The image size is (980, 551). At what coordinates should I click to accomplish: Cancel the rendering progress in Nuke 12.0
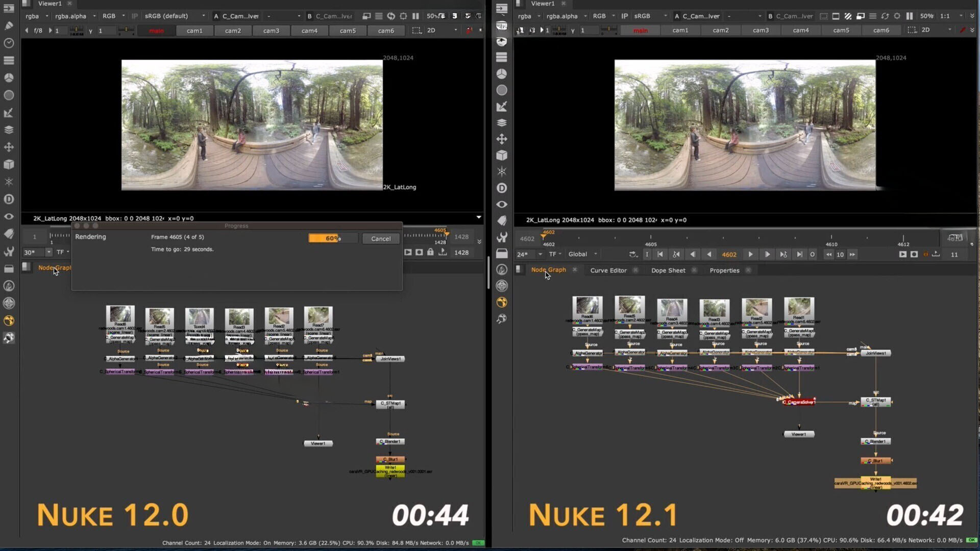click(381, 239)
